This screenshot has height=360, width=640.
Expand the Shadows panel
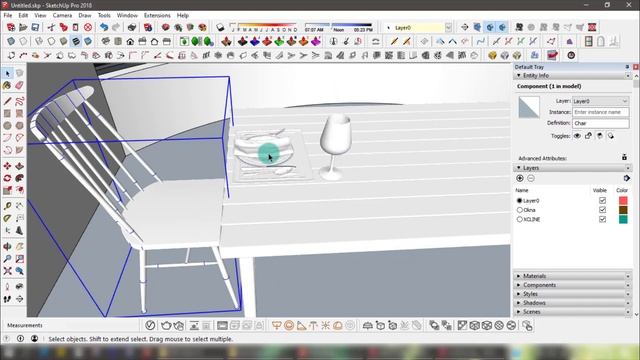point(519,303)
